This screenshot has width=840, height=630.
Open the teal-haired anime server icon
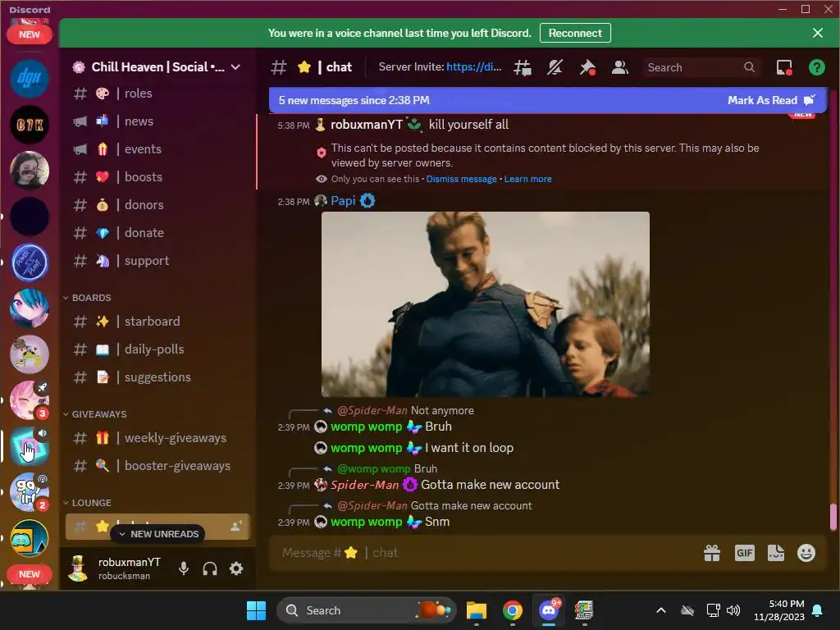click(x=30, y=308)
